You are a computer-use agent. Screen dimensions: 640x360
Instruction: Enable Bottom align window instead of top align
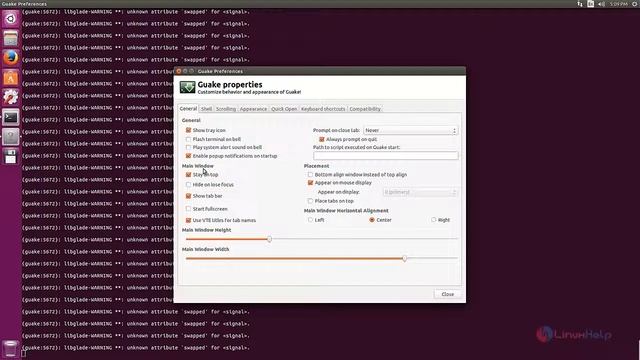pyautogui.click(x=310, y=175)
